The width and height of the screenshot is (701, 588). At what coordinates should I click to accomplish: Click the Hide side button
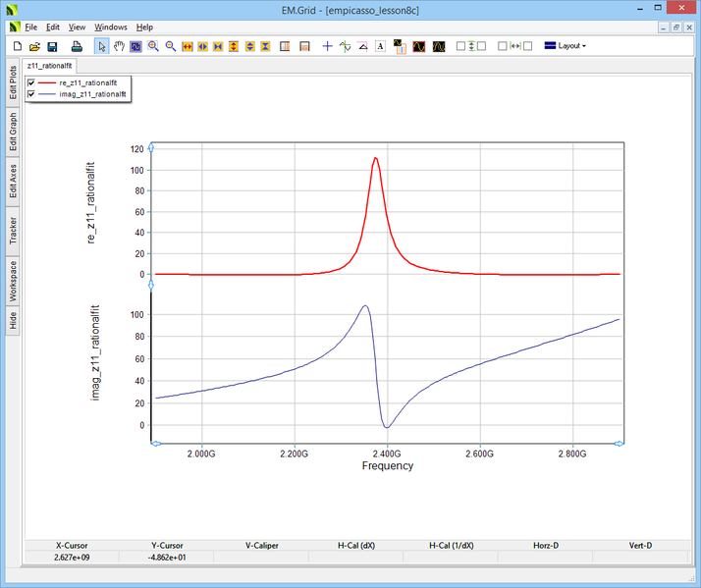[x=13, y=320]
